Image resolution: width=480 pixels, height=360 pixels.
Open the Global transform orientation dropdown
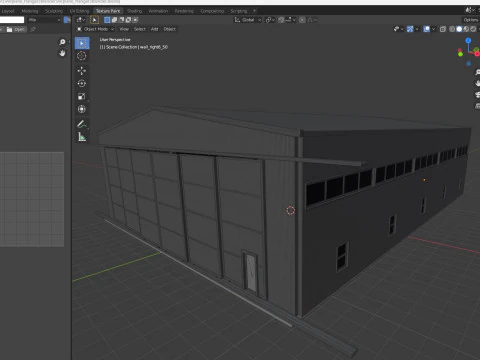coord(248,20)
